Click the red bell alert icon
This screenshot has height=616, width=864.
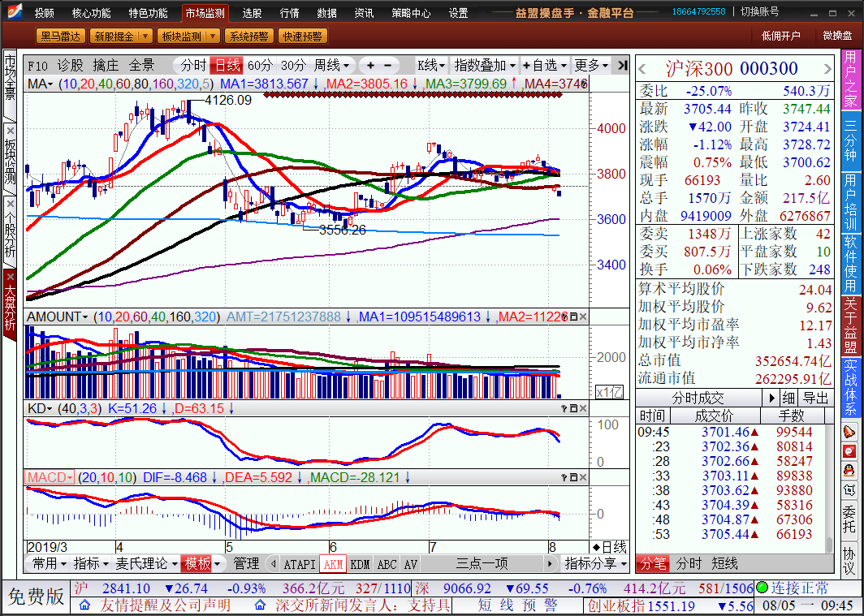tap(849, 431)
